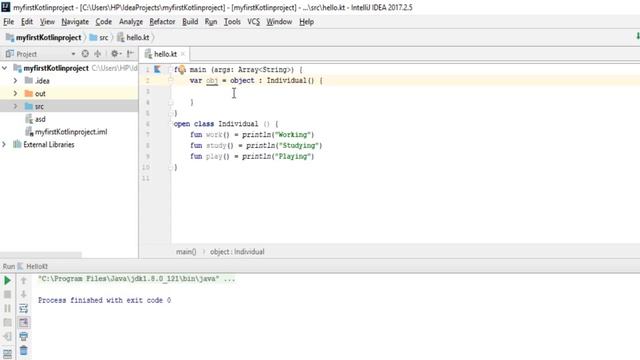Click the intention light bulb in editor

pyautogui.click(x=182, y=70)
